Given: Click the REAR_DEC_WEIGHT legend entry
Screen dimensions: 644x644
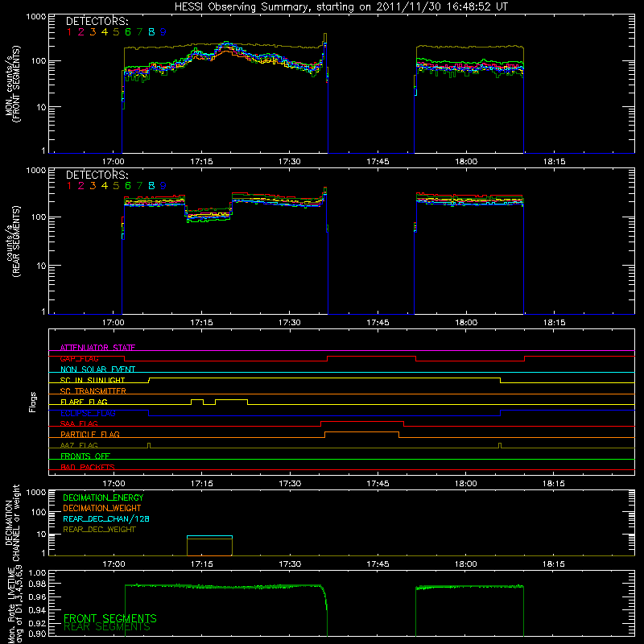Looking at the screenshot, I should click(x=99, y=530).
